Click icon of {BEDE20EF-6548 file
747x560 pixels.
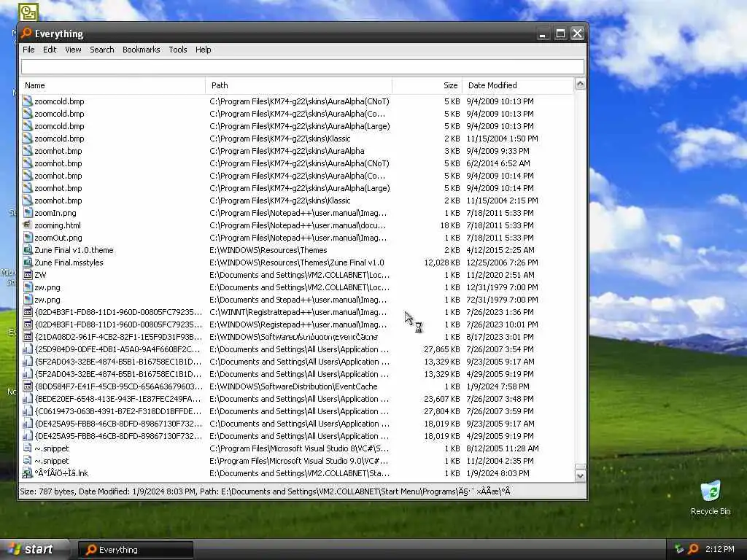(28, 399)
